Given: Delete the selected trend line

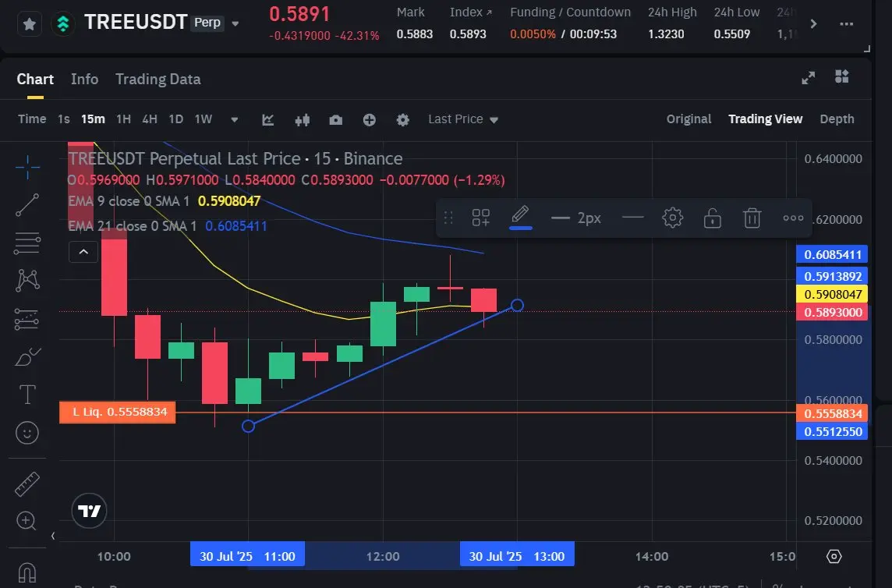Looking at the screenshot, I should (x=752, y=218).
